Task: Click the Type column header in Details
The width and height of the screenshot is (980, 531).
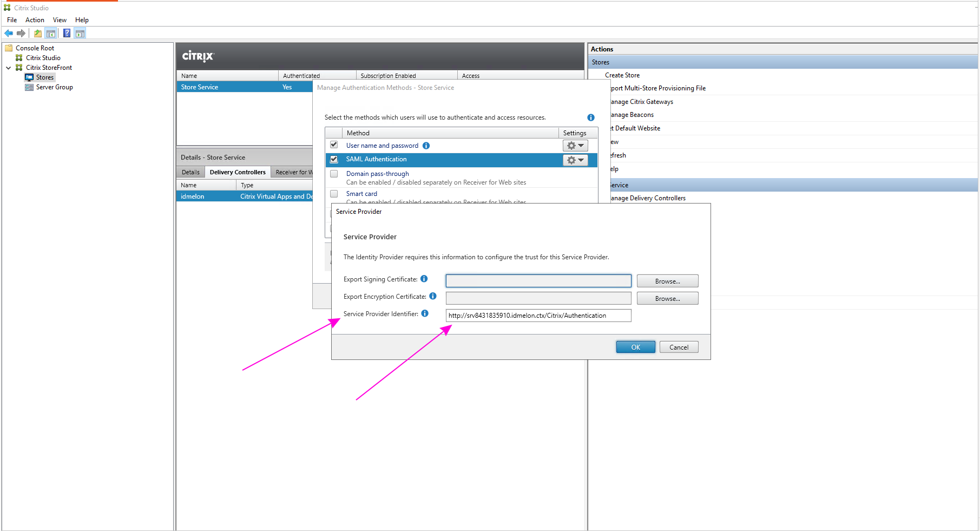Action: pos(274,185)
